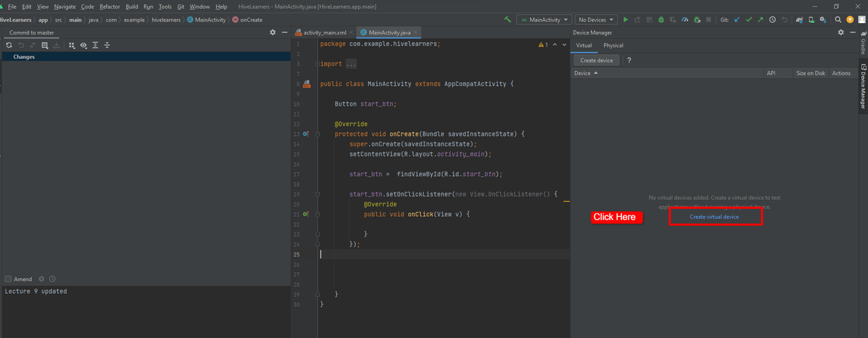Collapse the onClick method fold at line 21

(317, 214)
